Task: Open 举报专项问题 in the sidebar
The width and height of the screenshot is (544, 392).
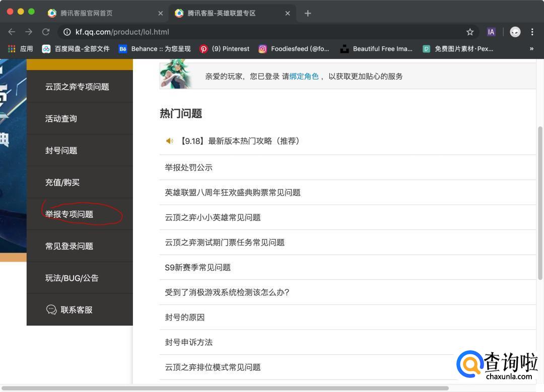Action: 80,214
